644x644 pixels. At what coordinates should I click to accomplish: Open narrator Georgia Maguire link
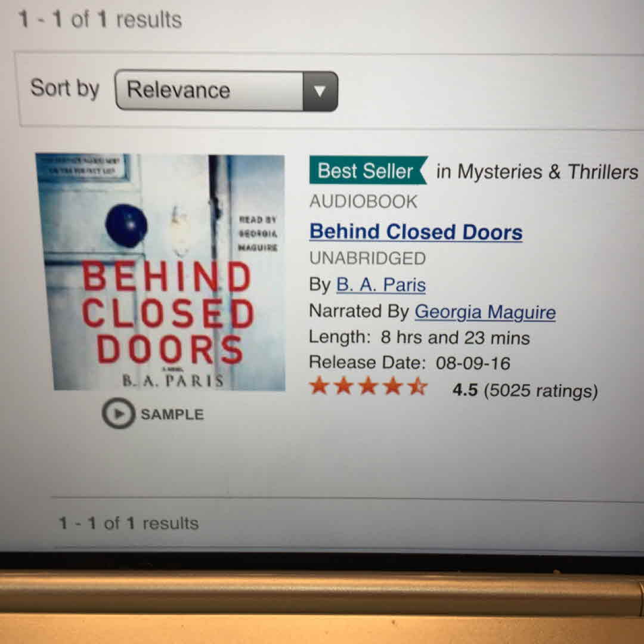click(485, 312)
